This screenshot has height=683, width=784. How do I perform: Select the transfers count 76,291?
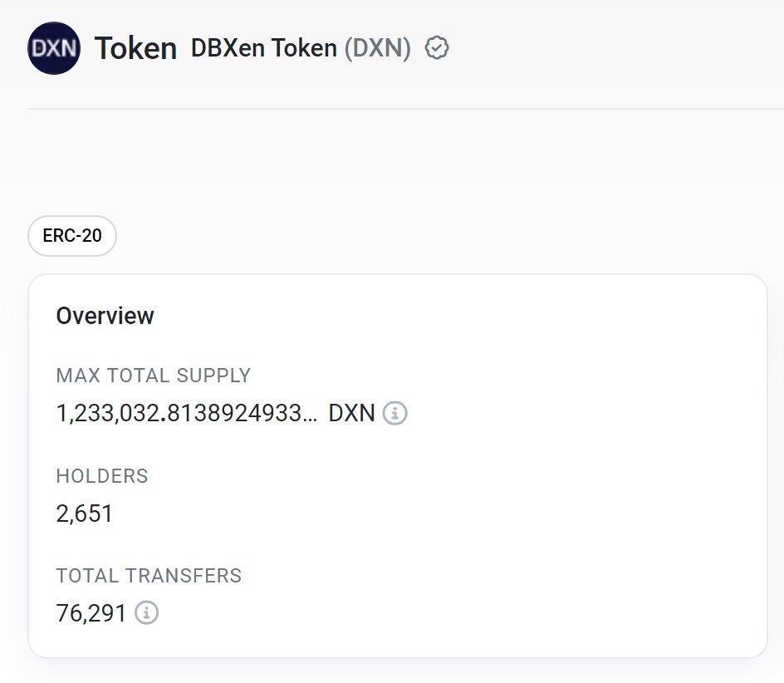91,613
